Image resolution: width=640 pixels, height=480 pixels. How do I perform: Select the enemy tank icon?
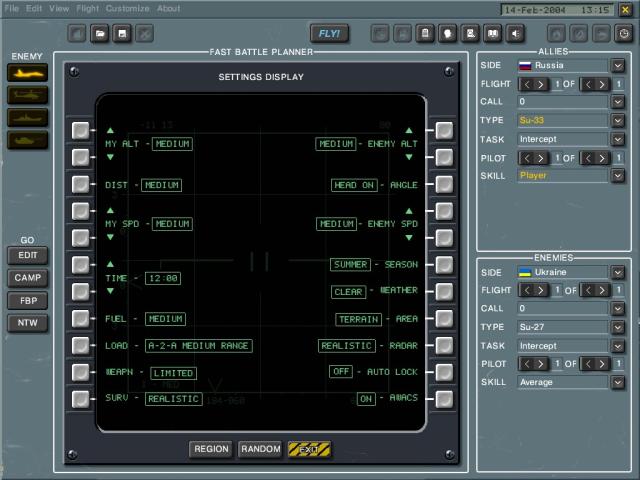[x=27, y=140]
